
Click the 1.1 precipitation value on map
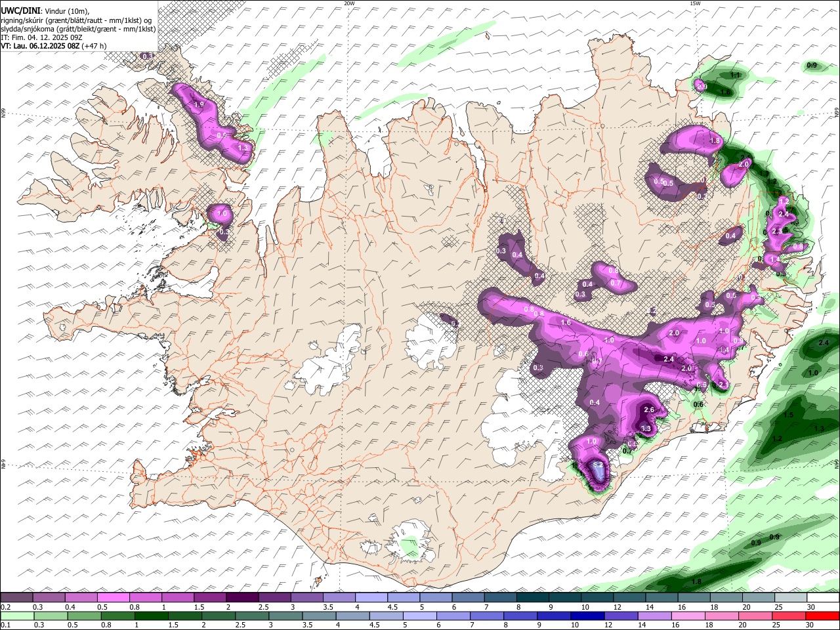pos(735,75)
